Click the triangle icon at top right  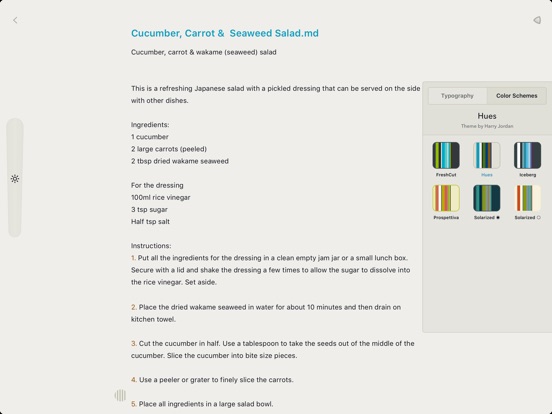click(537, 20)
